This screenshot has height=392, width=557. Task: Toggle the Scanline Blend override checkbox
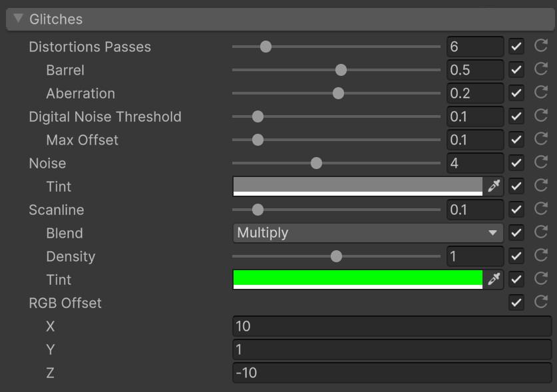coord(516,233)
